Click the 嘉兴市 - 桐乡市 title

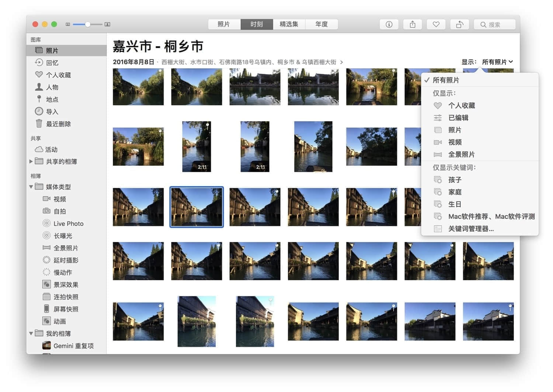(x=158, y=46)
